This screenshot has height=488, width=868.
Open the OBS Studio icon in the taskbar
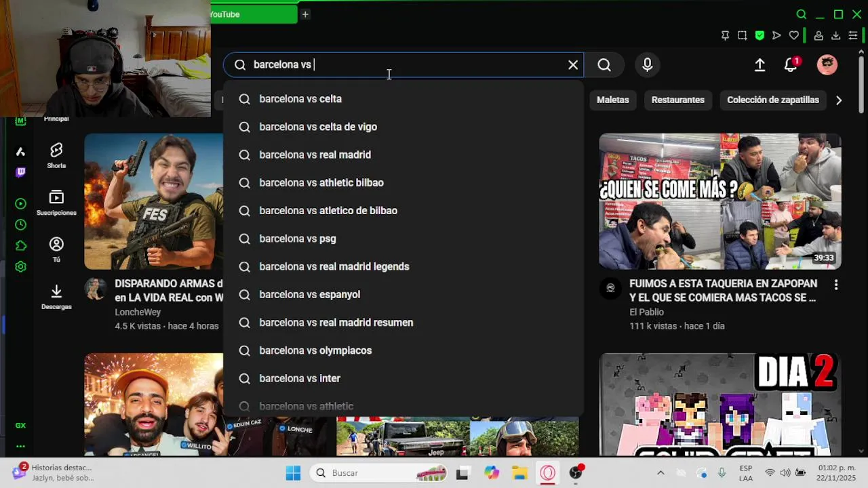[x=576, y=472]
